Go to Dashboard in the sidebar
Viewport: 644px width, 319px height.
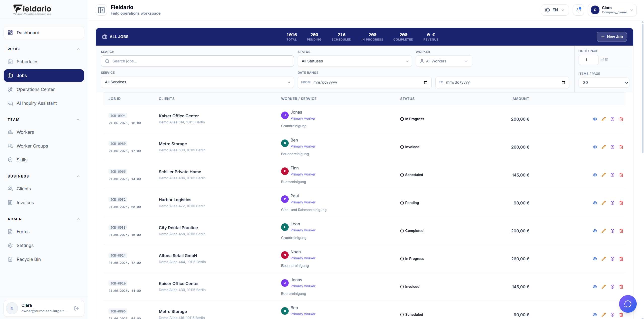44,33
